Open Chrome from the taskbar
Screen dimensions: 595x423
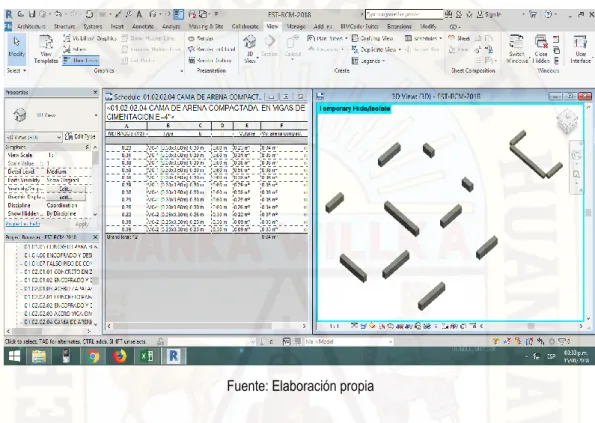93,356
